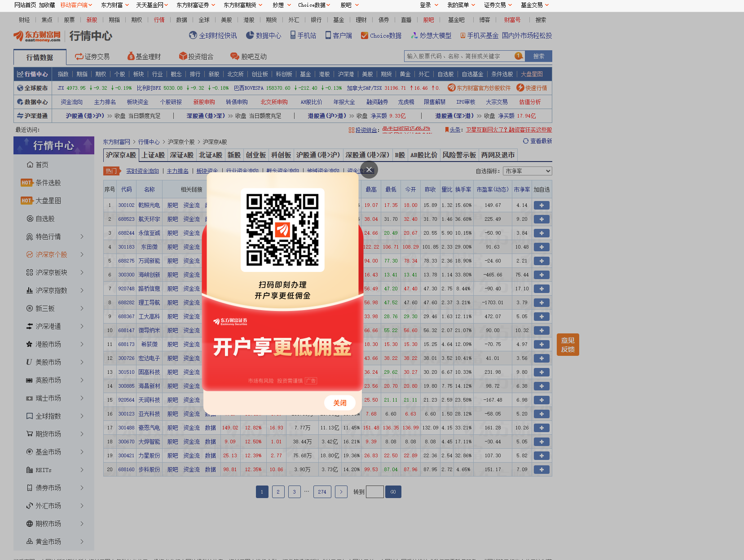Open 股吧 link for 豪恩汽车 row

pos(172,428)
